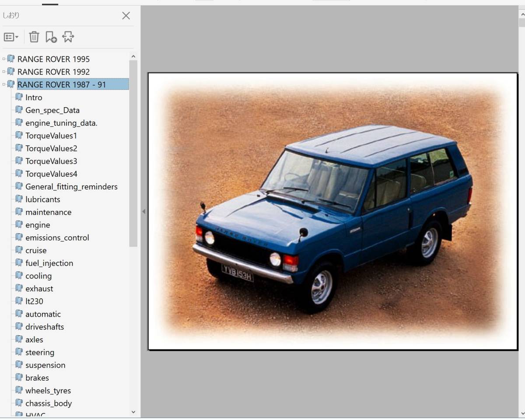Click the find current bookmark icon
Image resolution: width=525 pixels, height=420 pixels.
click(68, 37)
